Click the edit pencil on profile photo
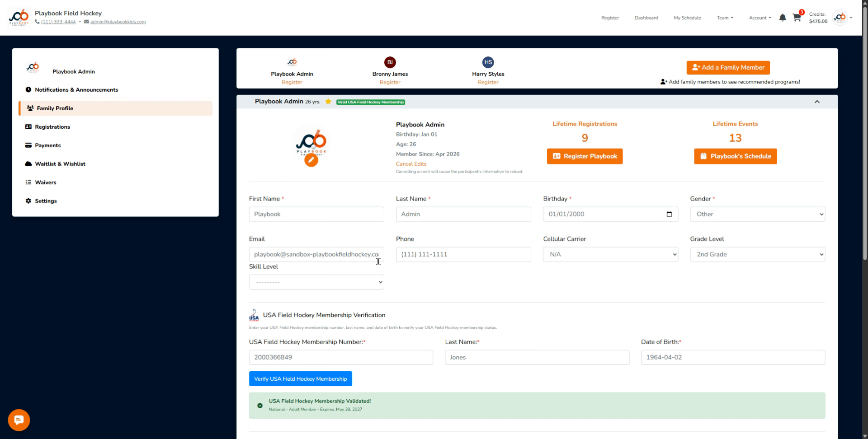Image resolution: width=868 pixels, height=439 pixels. (311, 160)
